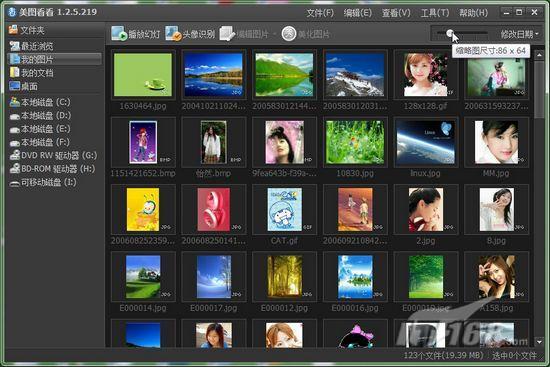Viewport: 550px width, 367px height.
Task: Select the linux.jpg thumbnail
Action: [425, 142]
